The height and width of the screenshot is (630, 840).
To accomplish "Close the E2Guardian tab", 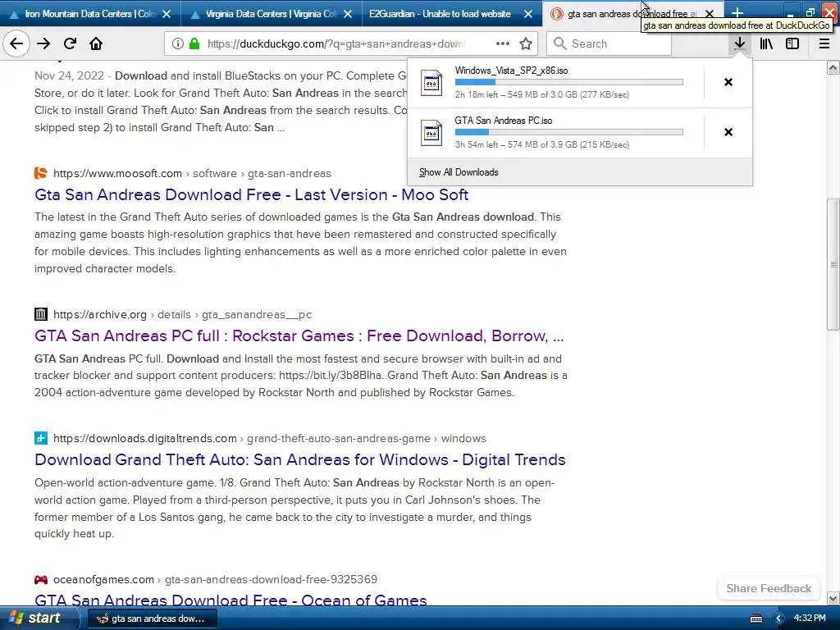I will (x=528, y=14).
